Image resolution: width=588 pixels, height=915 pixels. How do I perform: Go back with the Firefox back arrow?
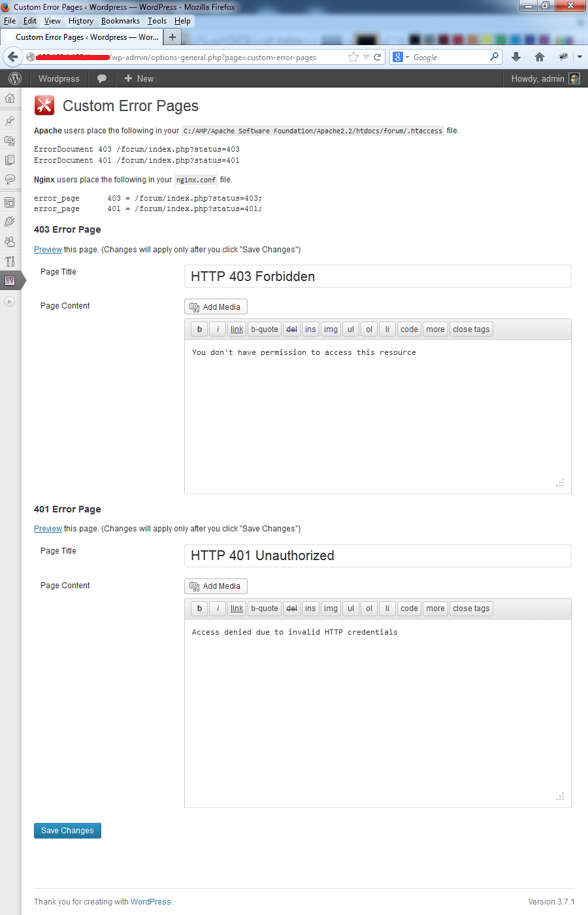[12, 57]
